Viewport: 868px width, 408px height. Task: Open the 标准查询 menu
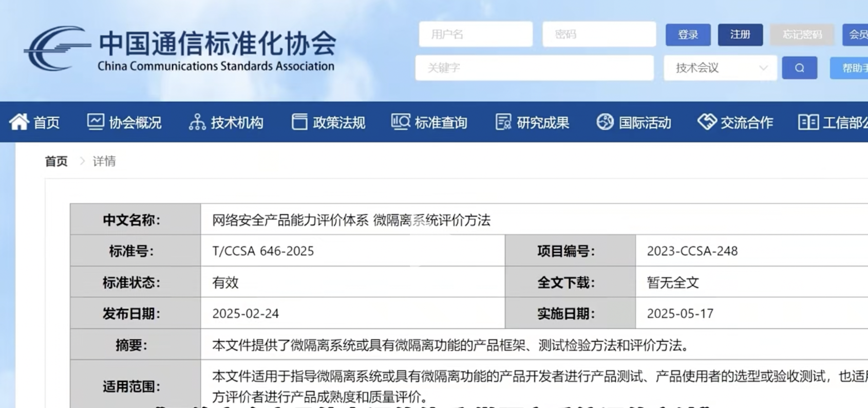coord(429,122)
